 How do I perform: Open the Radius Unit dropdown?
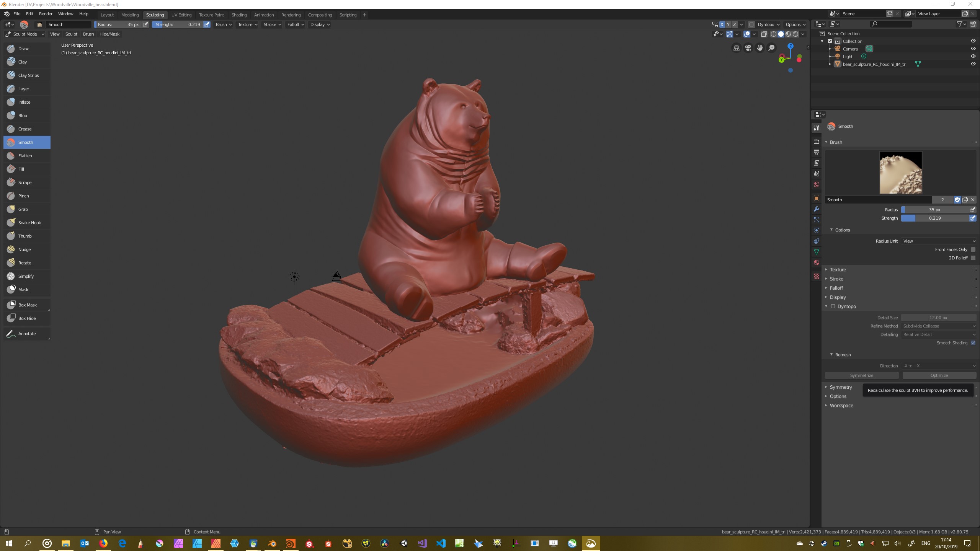938,241
